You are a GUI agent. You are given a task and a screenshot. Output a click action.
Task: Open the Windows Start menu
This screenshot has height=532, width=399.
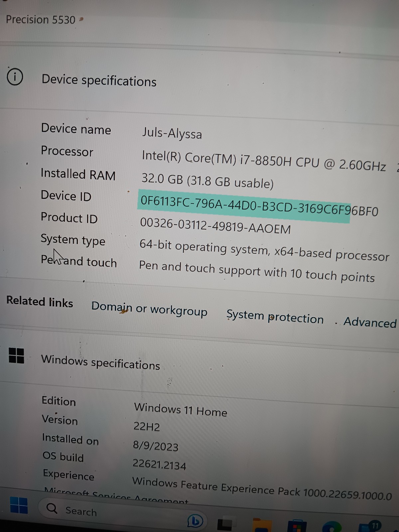(19, 505)
